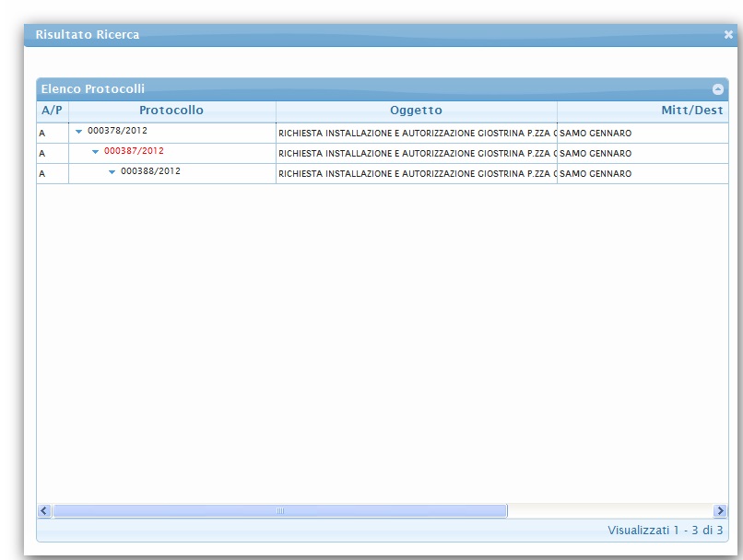This screenshot has height=560, width=743.
Task: Click the left arrow of the horizontal scrollbar
Action: pyautogui.click(x=44, y=510)
